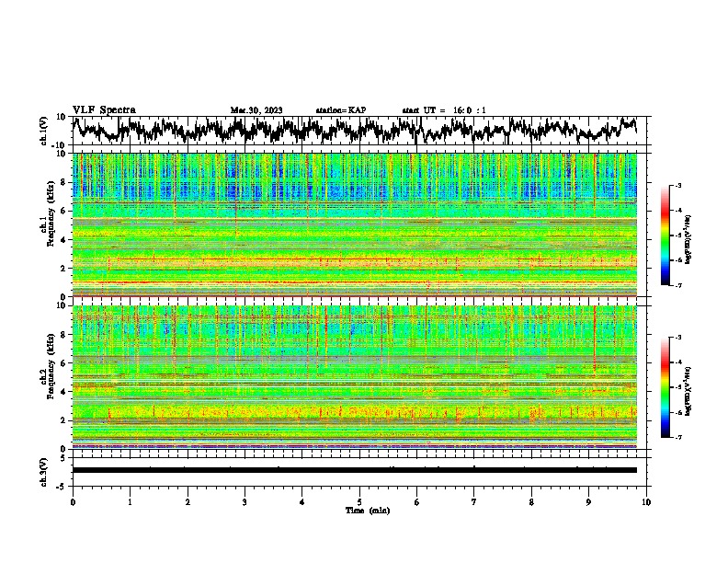The width and height of the screenshot is (728, 563).
Task: Click the "3" tick on the time axis
Action: (x=245, y=502)
